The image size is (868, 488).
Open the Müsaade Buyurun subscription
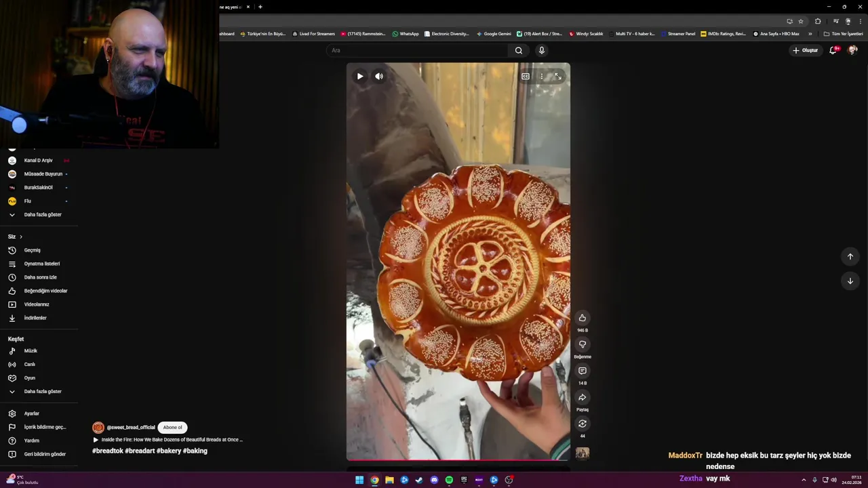tap(39, 174)
